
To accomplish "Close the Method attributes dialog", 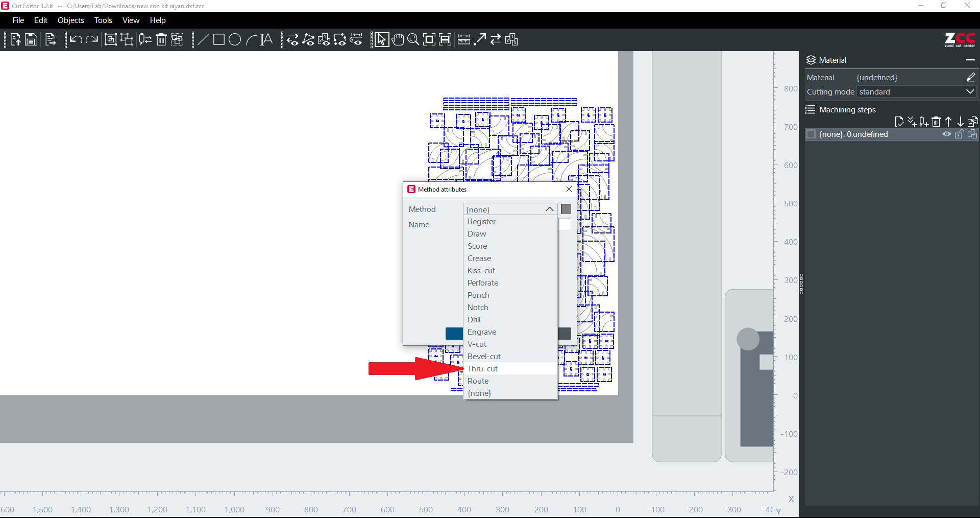I will [x=569, y=189].
